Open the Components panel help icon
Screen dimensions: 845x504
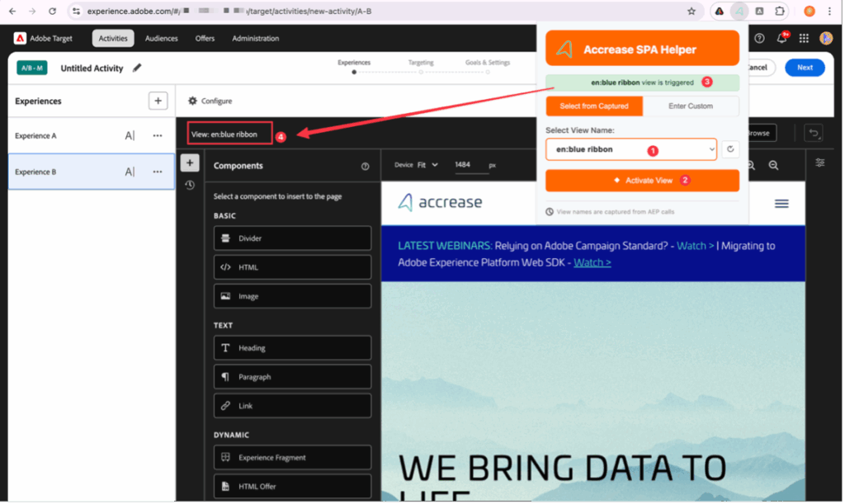pyautogui.click(x=365, y=167)
